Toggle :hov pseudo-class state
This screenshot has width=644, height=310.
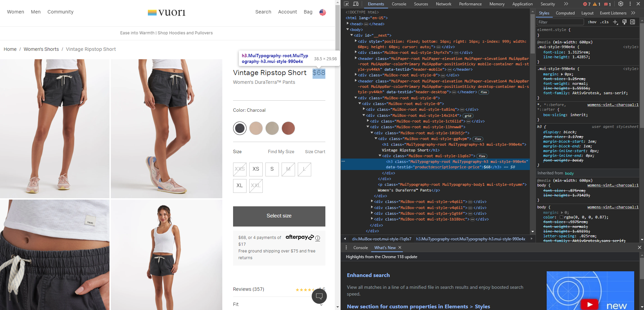[592, 22]
